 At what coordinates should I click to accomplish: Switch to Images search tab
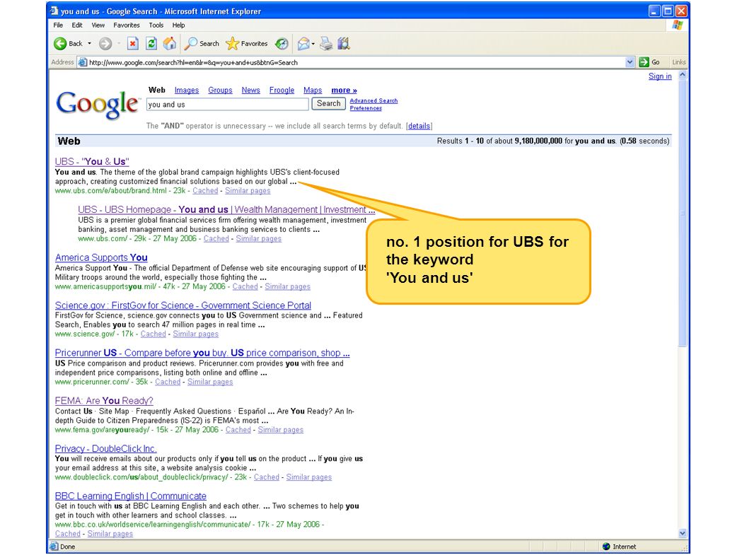(187, 91)
